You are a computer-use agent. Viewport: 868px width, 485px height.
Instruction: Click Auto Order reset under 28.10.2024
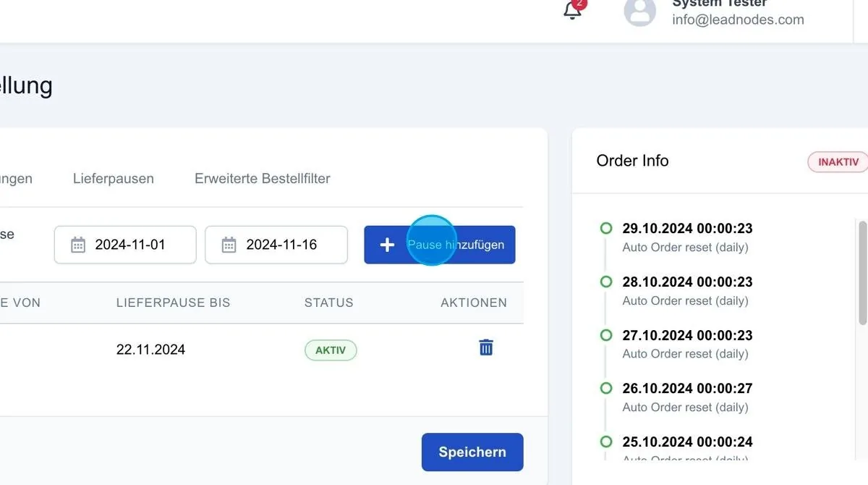pyautogui.click(x=685, y=301)
